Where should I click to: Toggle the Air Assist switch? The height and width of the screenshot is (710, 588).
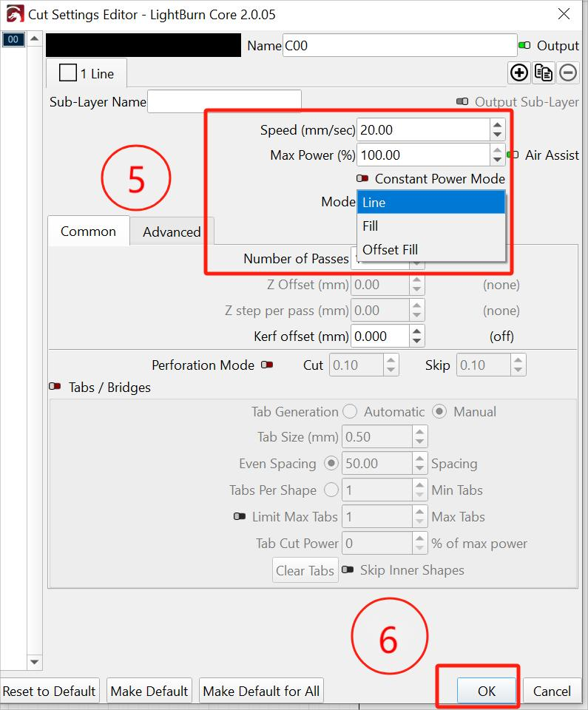click(x=513, y=155)
